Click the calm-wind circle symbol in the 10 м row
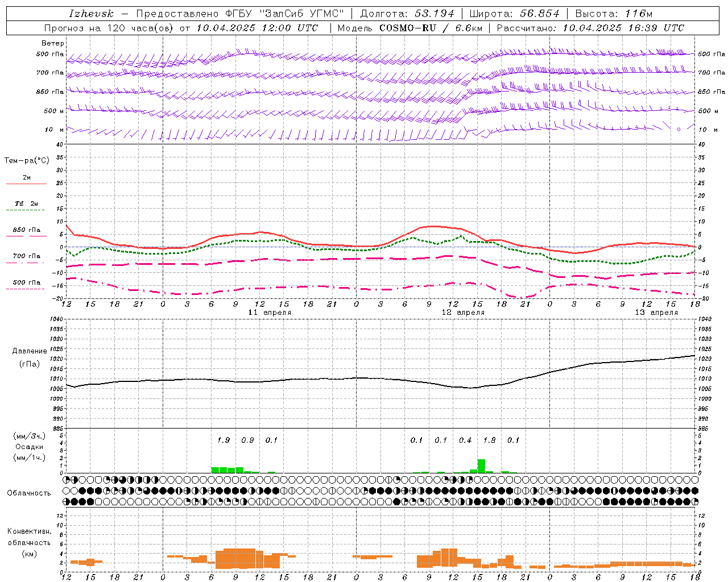Image resolution: width=728 pixels, height=582 pixels. pos(679,129)
